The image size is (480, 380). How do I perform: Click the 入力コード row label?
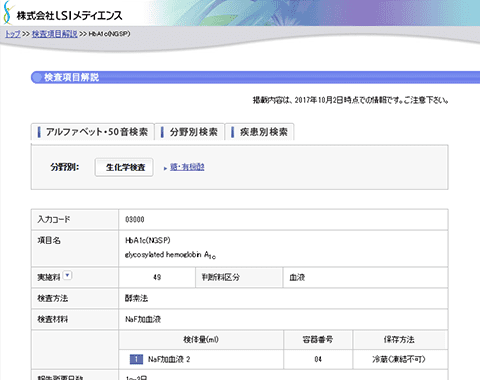pyautogui.click(x=75, y=219)
